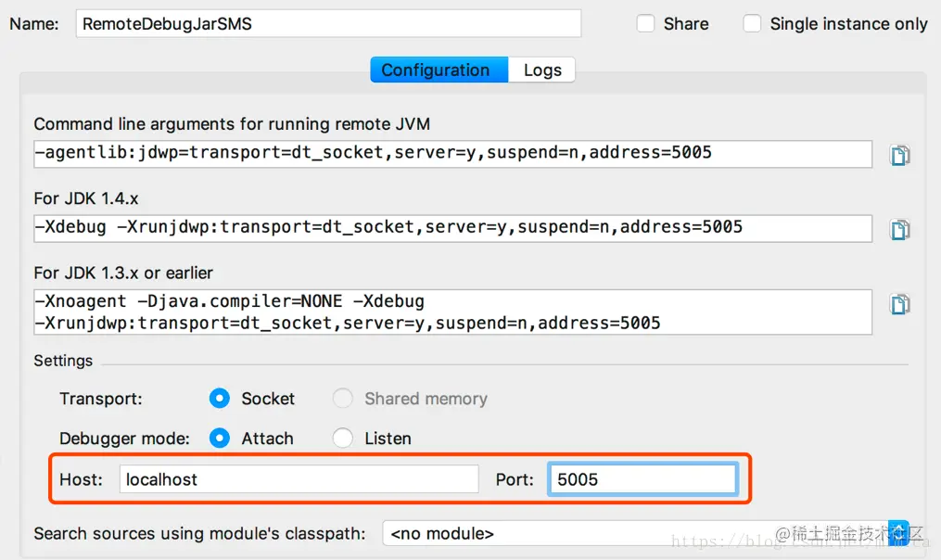
Task: Click the Xnoagent JDK 1.3.x text box
Action: coord(453,312)
